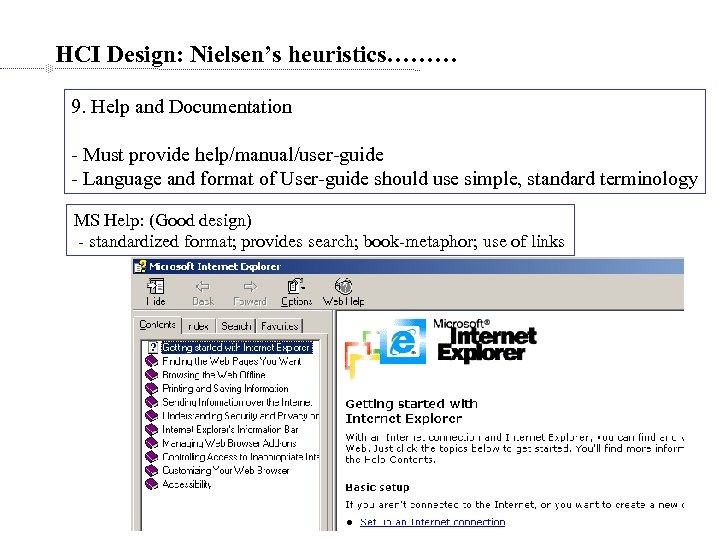720x540 pixels.
Task: Click the Microsoft Internet Explorer title bar
Action: 408,267
